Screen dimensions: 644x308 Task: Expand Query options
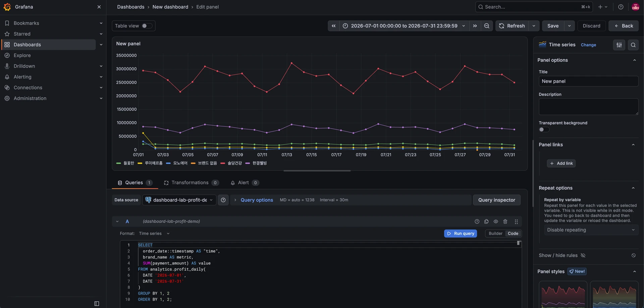257,200
